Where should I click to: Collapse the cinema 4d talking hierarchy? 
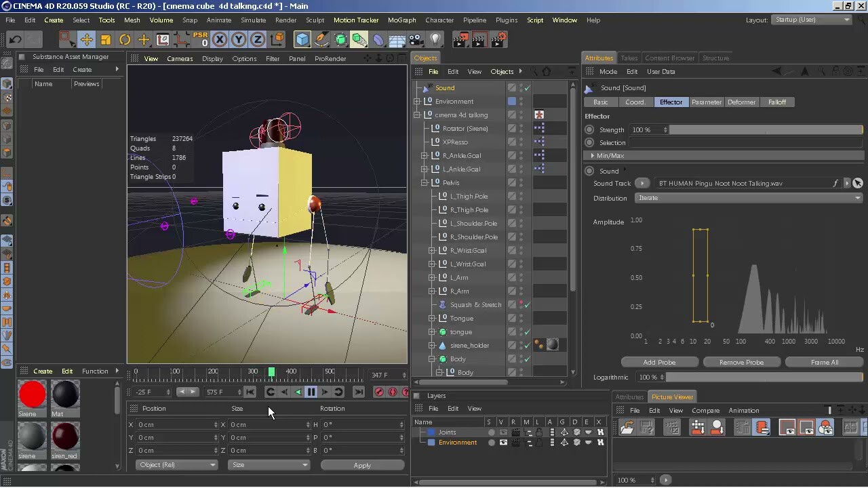point(417,115)
